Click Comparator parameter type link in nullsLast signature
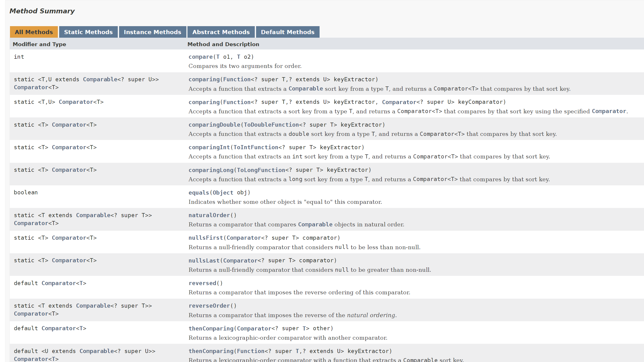 [x=240, y=260]
